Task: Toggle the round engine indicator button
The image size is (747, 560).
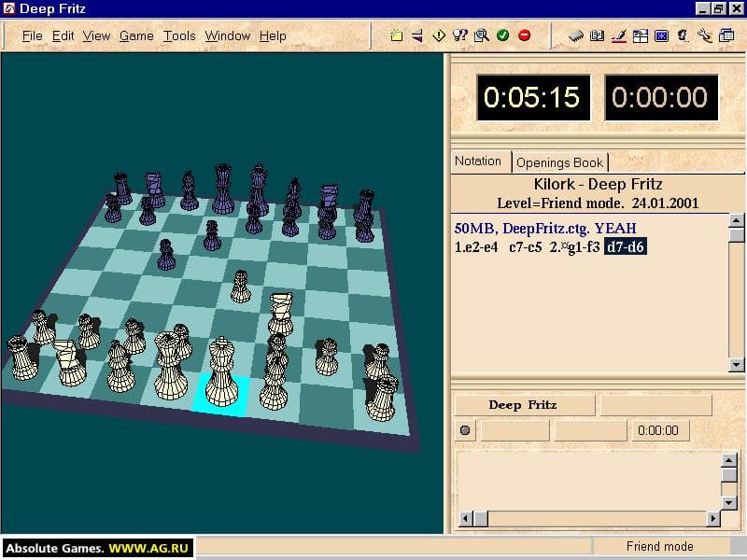Action: 465,430
